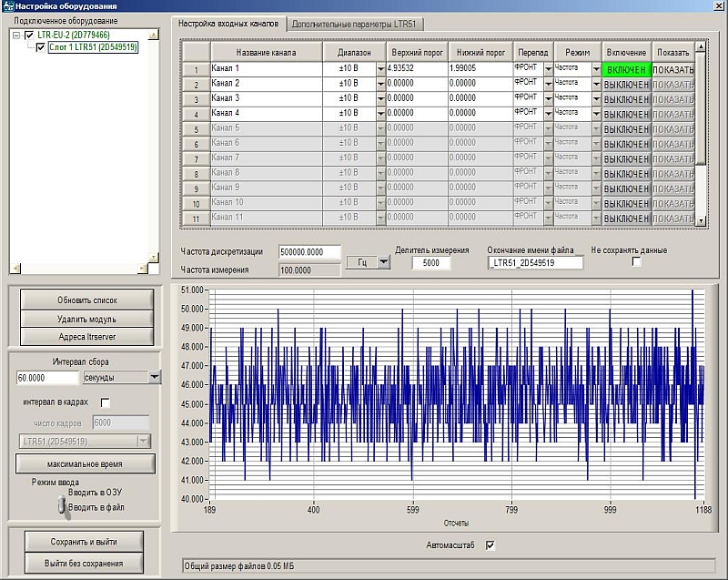Click the Адреса ltrserver button
Image resolution: width=728 pixels, height=580 pixels.
[86, 337]
